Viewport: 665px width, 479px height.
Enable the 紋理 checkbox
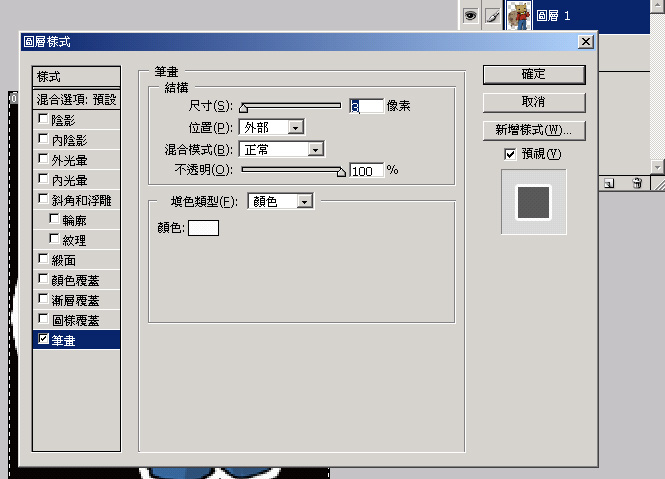pos(54,238)
